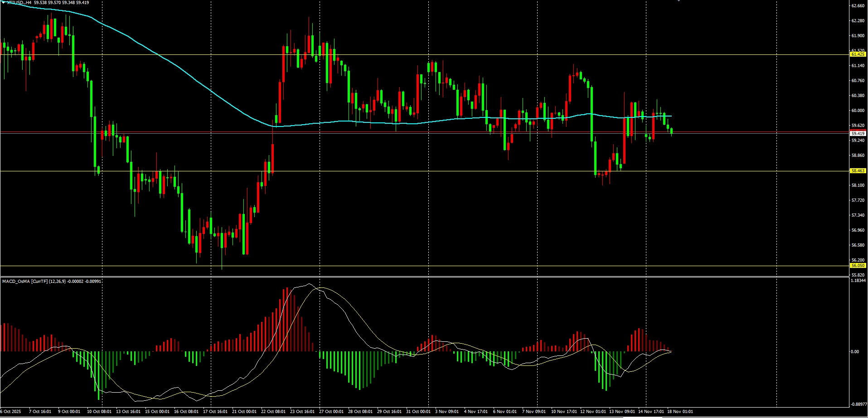868x418 pixels.
Task: Click the 22 Oct 08:01 time label
Action: pos(273,412)
